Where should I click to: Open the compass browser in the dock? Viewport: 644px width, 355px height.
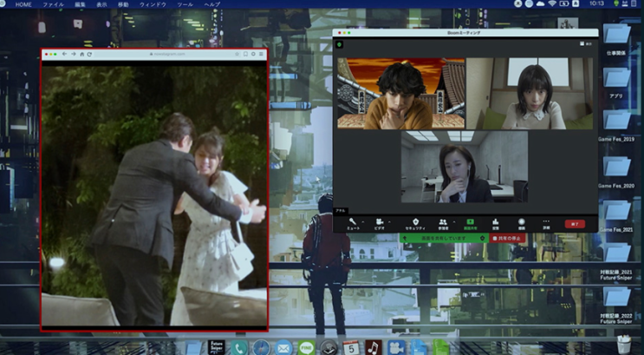[261, 348]
